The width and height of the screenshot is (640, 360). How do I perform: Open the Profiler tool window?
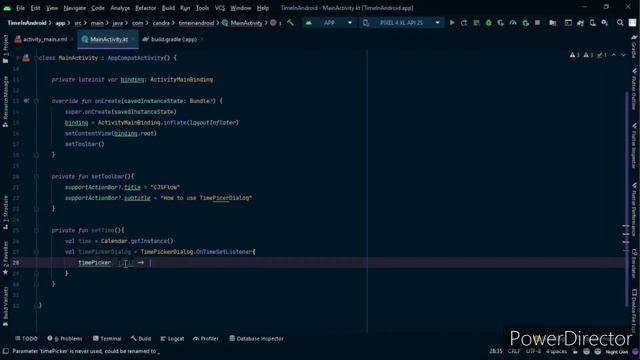click(206, 338)
